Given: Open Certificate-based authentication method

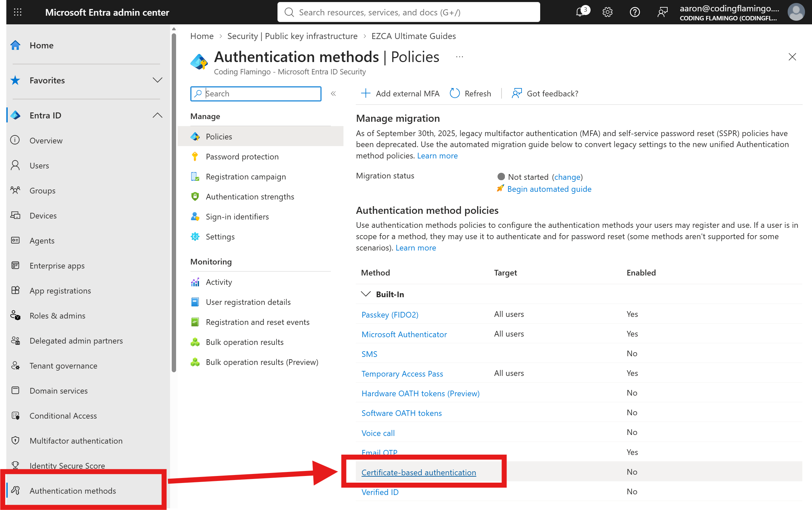Looking at the screenshot, I should [419, 472].
